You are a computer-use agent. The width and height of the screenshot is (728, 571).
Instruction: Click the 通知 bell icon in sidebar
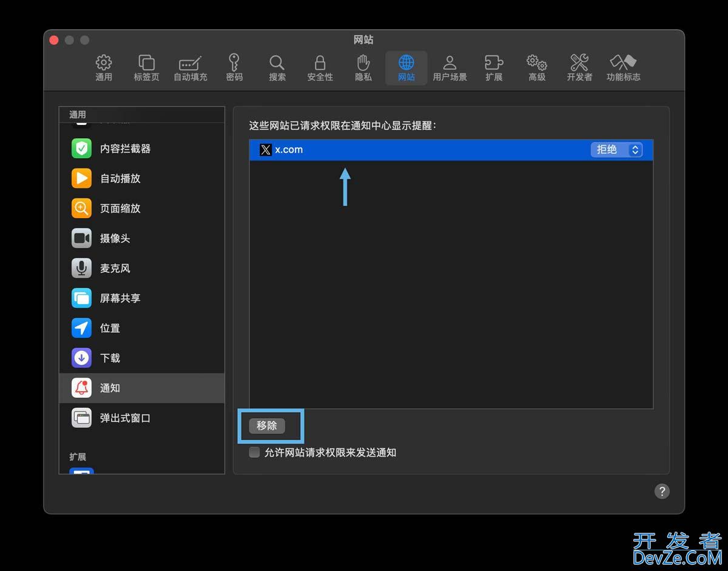[81, 388]
